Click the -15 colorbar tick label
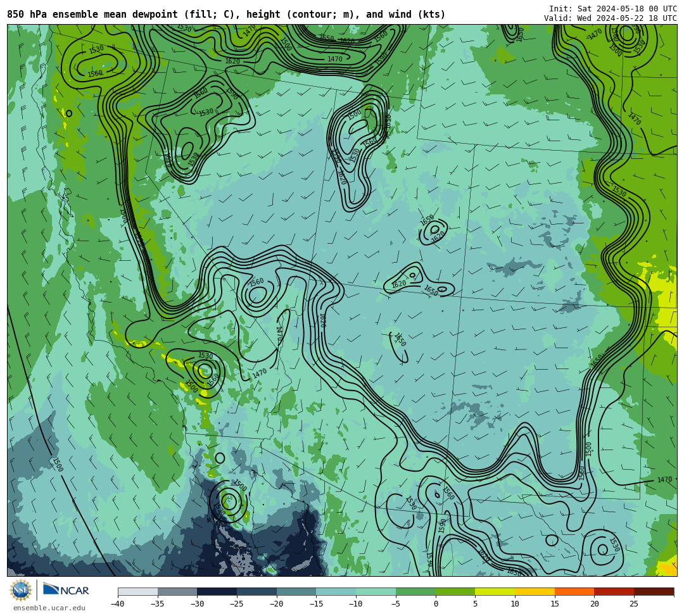 pos(316,604)
